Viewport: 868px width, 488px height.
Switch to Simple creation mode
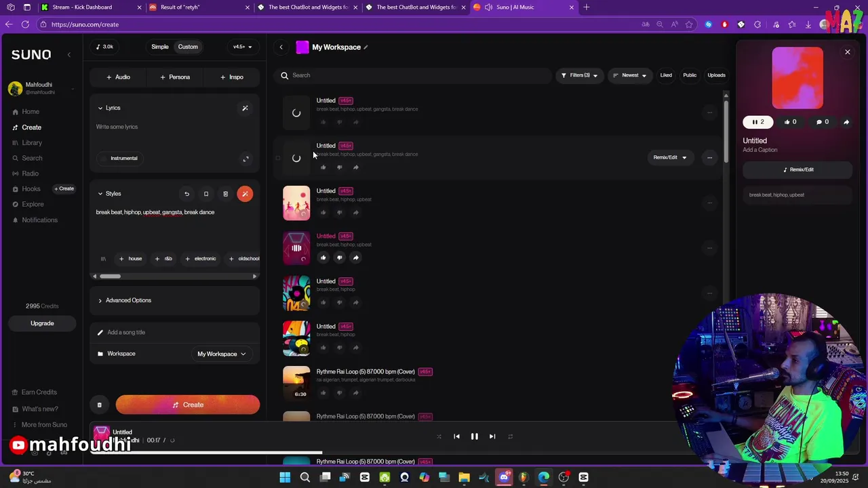click(x=160, y=47)
